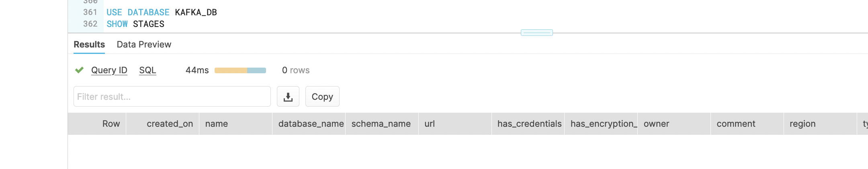The image size is (868, 169).
Task: Click the name column header
Action: [217, 124]
